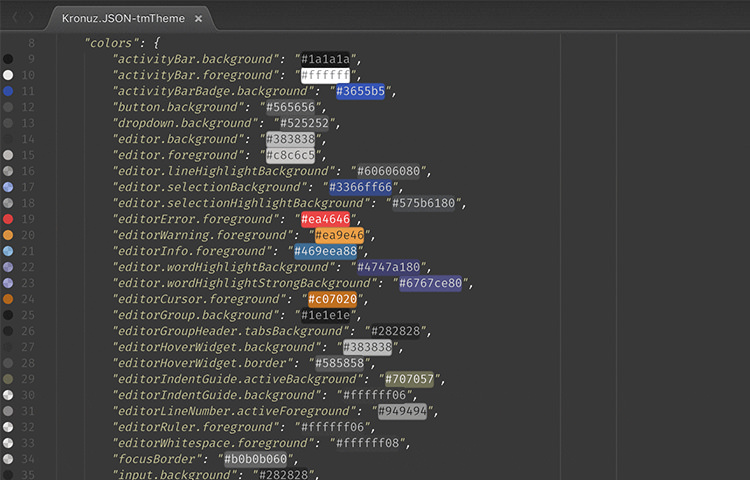The image size is (750, 480).
Task: Click the "button.background" key
Action: (177, 107)
